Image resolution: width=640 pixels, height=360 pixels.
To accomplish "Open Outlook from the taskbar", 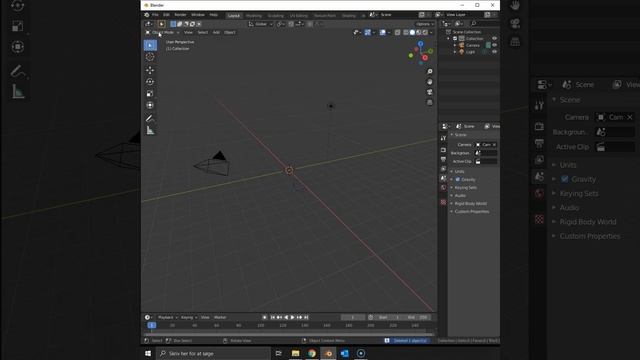I will tap(344, 353).
